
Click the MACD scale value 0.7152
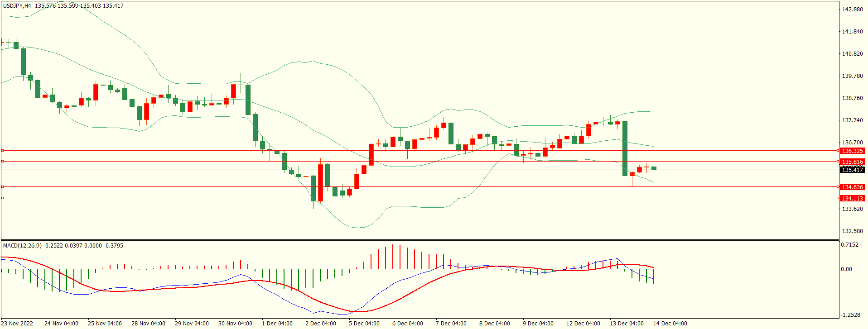849,245
